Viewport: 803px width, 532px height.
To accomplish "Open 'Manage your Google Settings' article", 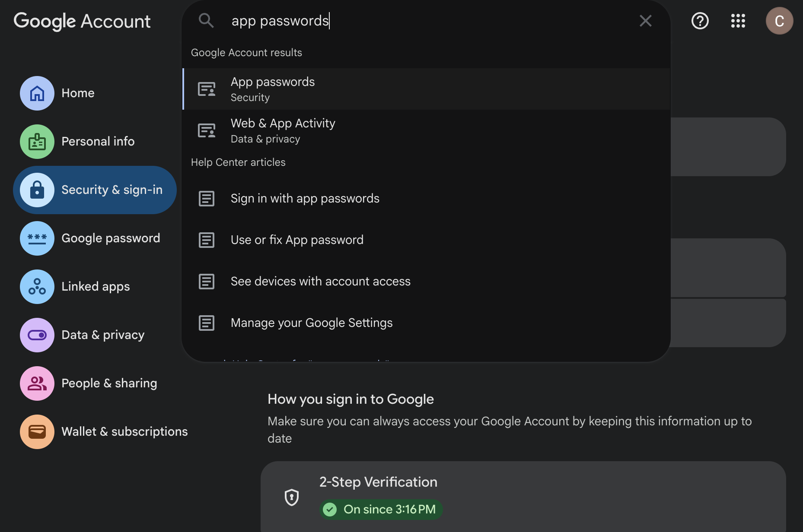I will coord(426,323).
